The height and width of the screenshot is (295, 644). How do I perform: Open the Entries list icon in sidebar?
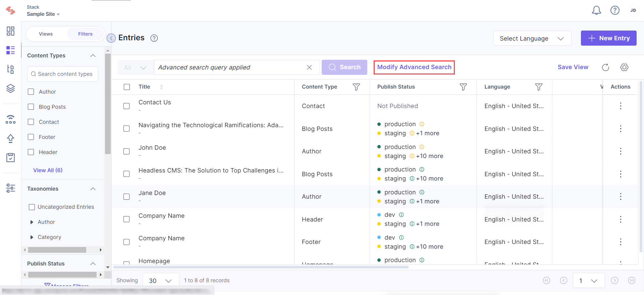click(x=11, y=50)
